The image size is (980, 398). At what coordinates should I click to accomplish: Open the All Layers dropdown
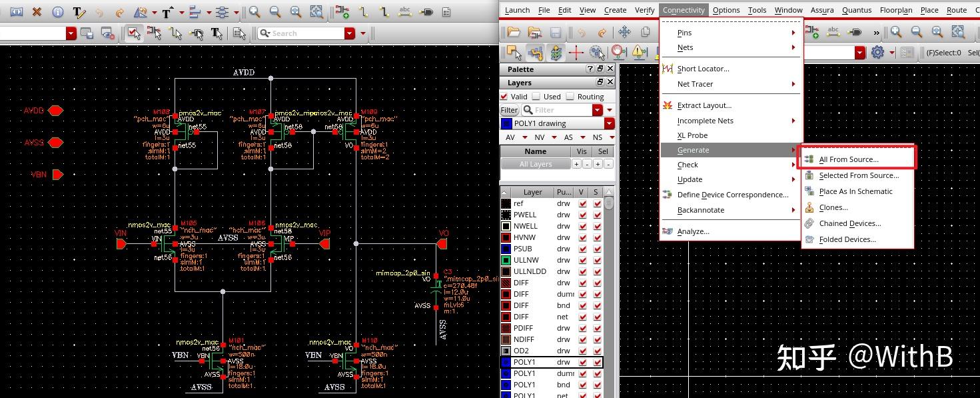536,163
